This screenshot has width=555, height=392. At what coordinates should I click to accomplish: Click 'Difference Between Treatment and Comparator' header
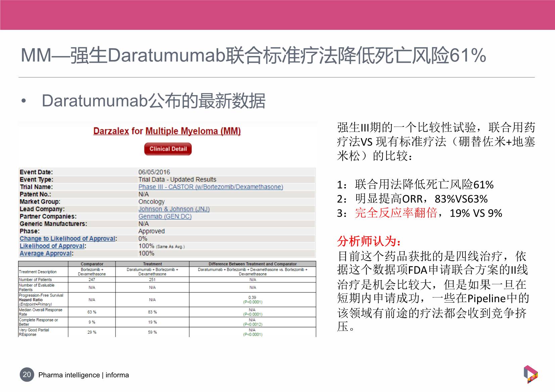click(x=252, y=264)
